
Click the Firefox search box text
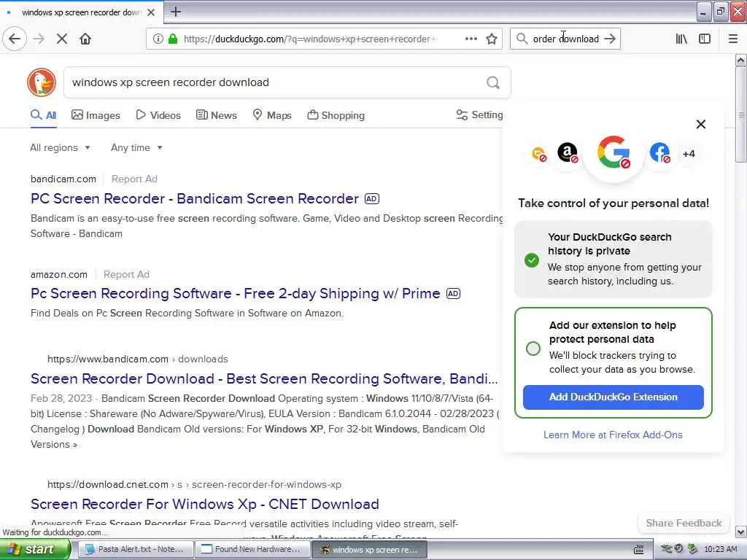(x=565, y=39)
